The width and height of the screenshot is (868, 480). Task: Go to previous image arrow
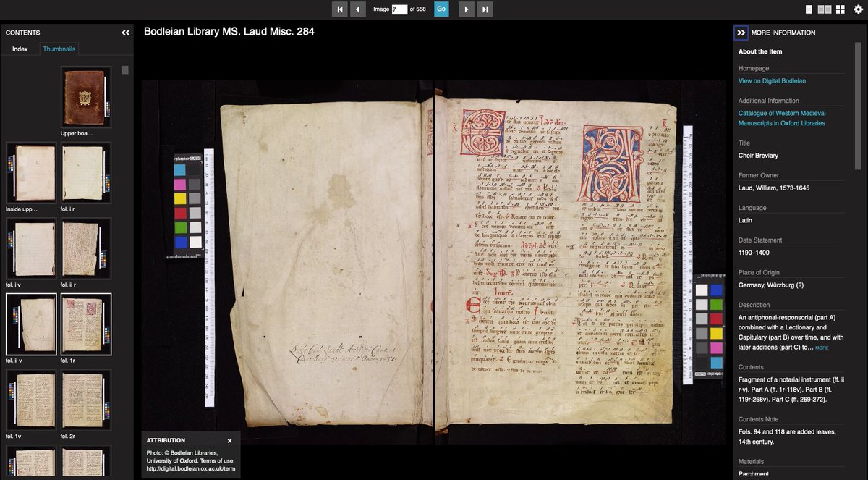click(x=358, y=9)
